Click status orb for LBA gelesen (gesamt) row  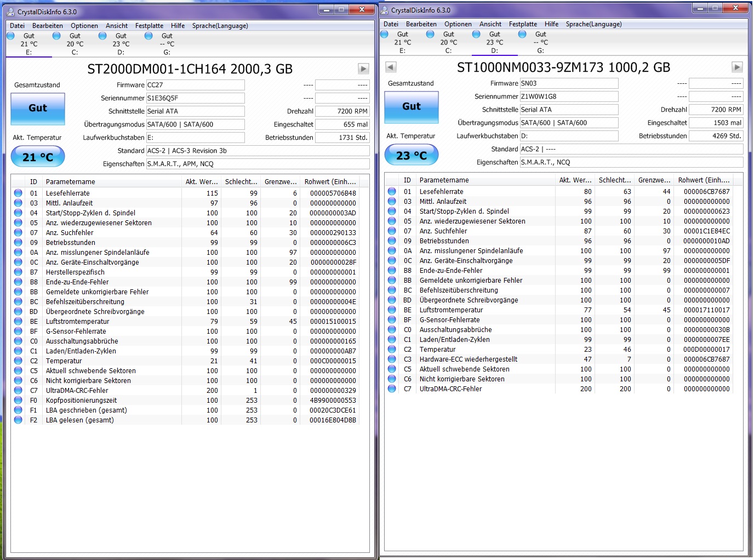18,420
